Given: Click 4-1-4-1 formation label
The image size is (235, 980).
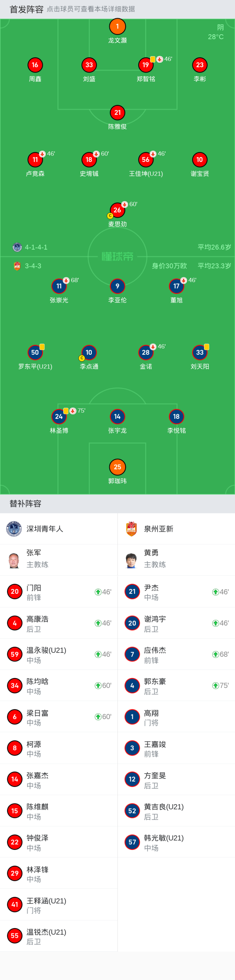Looking at the screenshot, I should pos(36,247).
